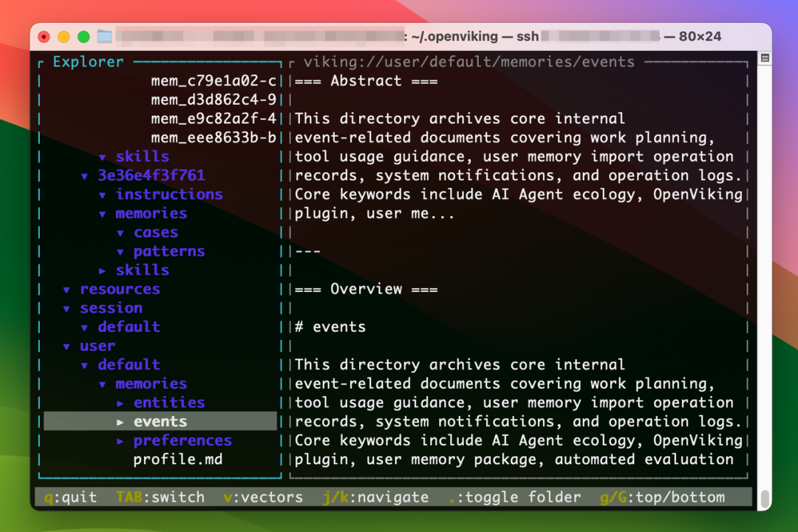This screenshot has height=532, width=798.
Task: Expand the highlighted events folder arrow
Action: coord(120,422)
